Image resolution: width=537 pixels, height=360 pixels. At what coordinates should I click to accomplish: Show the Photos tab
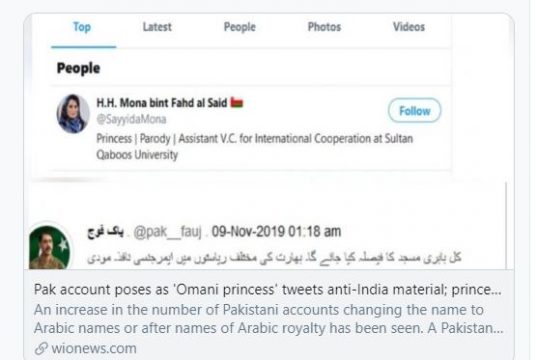point(324,27)
